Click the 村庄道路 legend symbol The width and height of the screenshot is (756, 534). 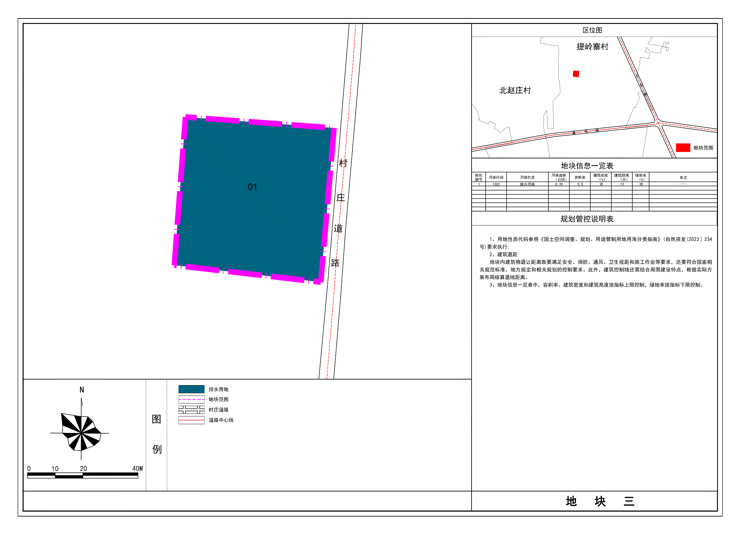point(191,410)
